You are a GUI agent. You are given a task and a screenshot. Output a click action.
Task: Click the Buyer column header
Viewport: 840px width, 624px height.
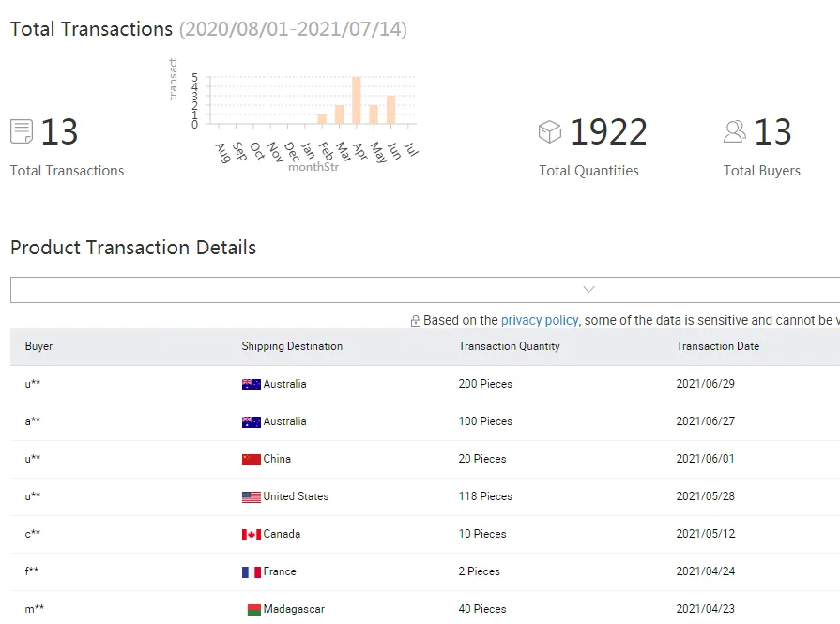39,346
